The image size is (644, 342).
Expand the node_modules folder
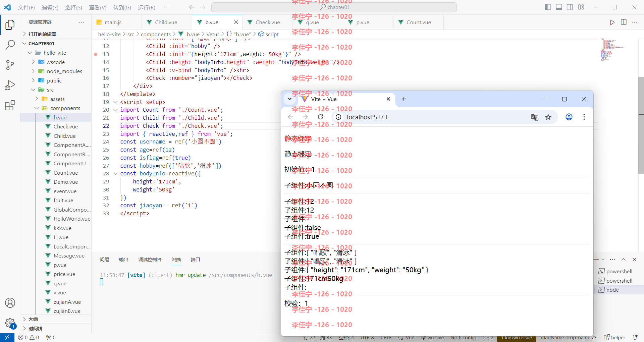(33, 71)
